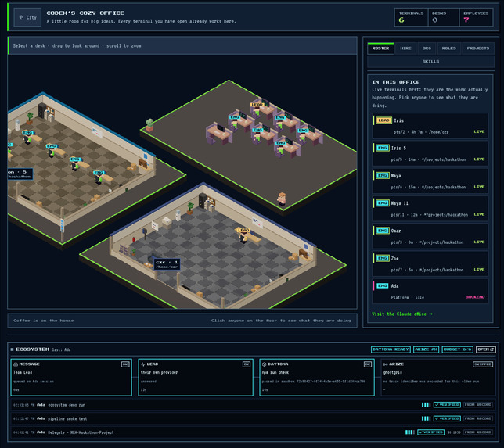The width and height of the screenshot is (504, 448).
Task: Select the Maya 11 roster entry
Action: (430, 209)
